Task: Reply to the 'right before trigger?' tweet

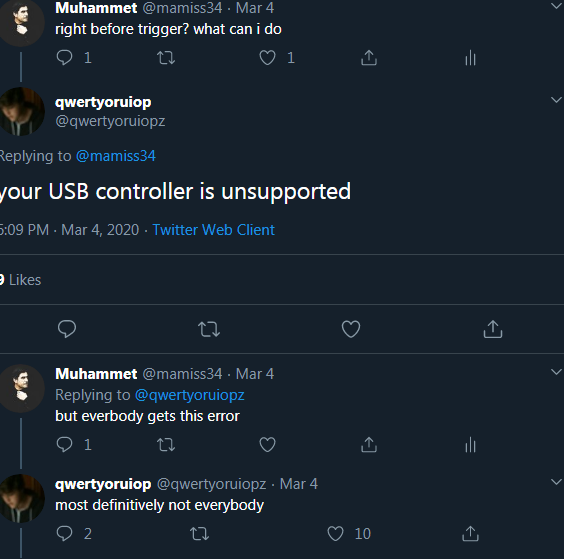Action: (65, 58)
